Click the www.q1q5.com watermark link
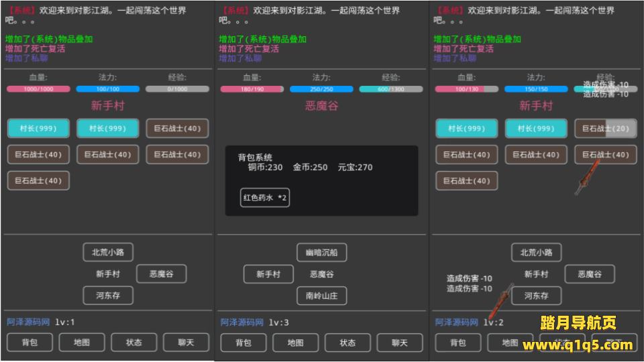 [x=578, y=346]
